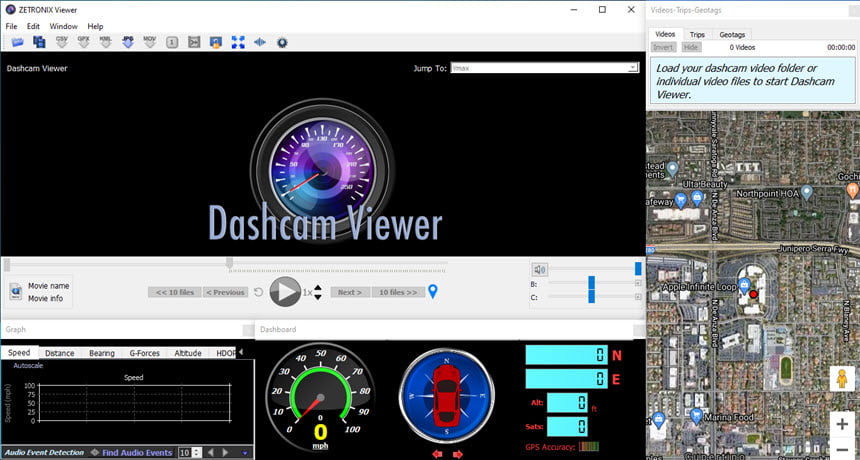Open the settings gear in the toolbar

[282, 42]
